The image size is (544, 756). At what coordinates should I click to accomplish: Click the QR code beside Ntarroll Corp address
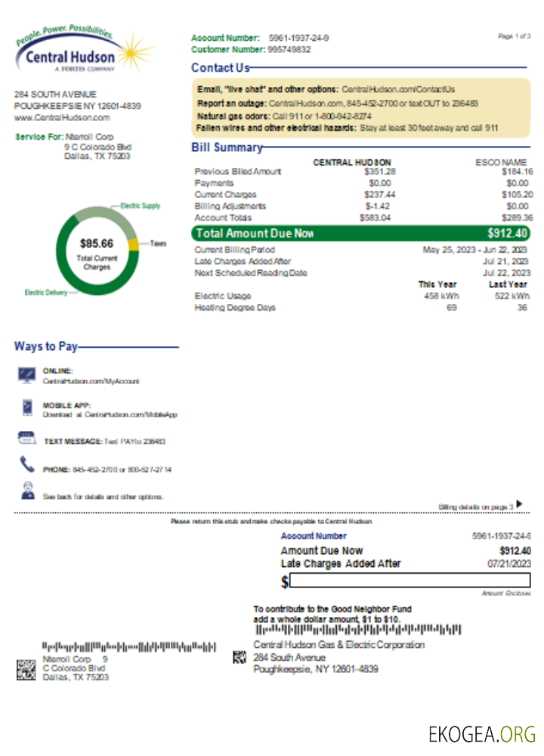[x=26, y=669]
